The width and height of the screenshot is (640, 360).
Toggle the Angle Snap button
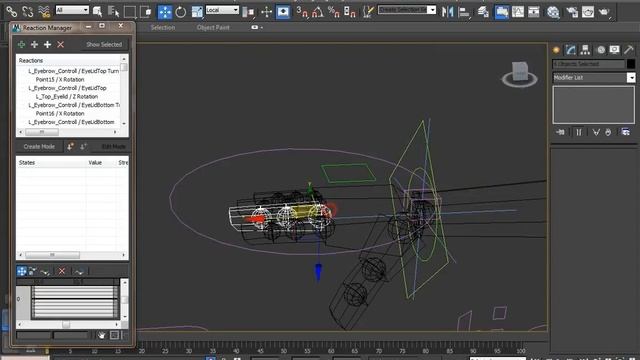318,12
